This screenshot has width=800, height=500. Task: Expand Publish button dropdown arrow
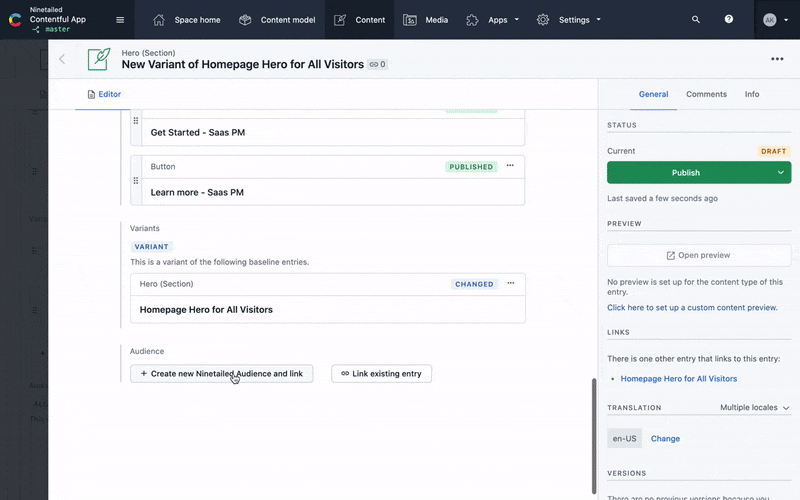781,172
